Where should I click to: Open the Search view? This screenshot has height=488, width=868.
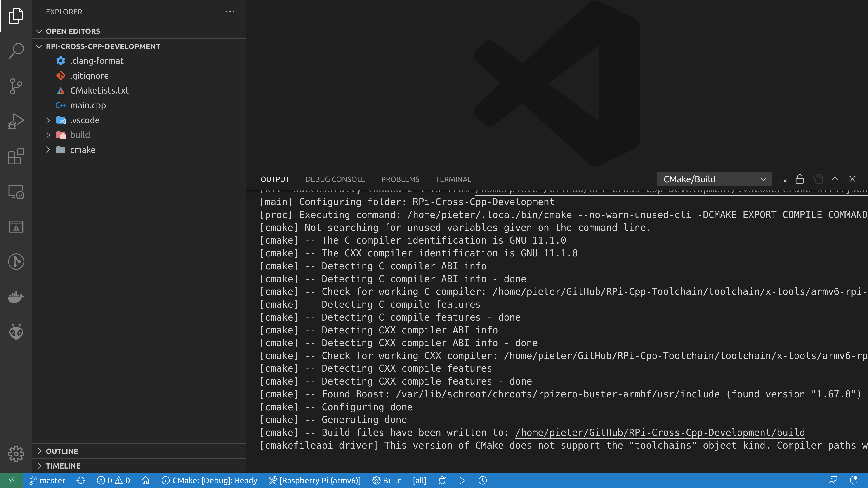(16, 51)
